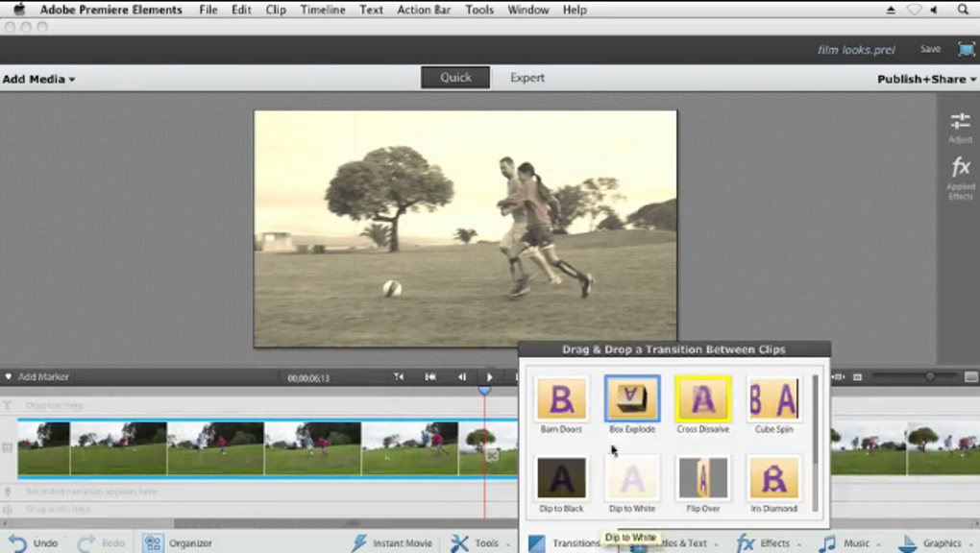Switch to Quick view mode
Screen dimensions: 980x553
pos(455,78)
